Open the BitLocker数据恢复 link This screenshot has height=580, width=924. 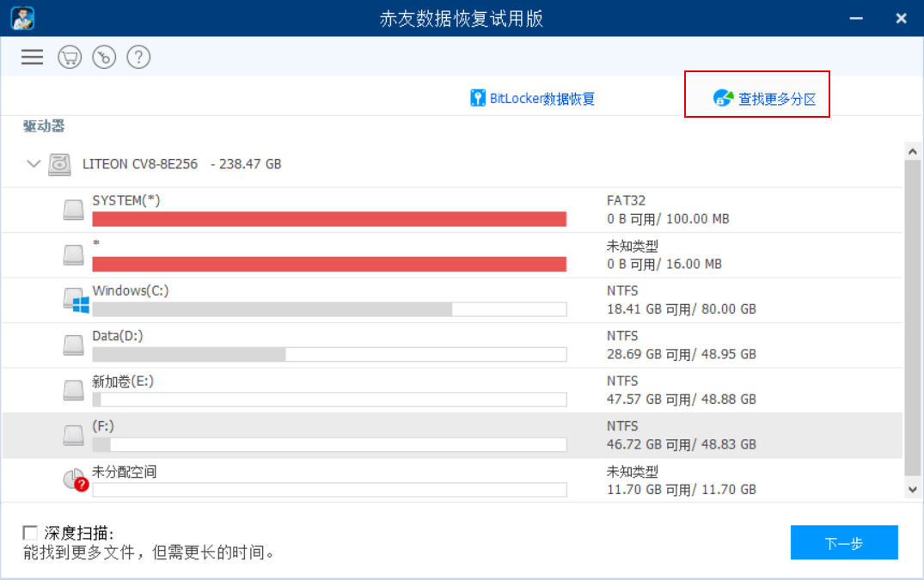[x=542, y=98]
